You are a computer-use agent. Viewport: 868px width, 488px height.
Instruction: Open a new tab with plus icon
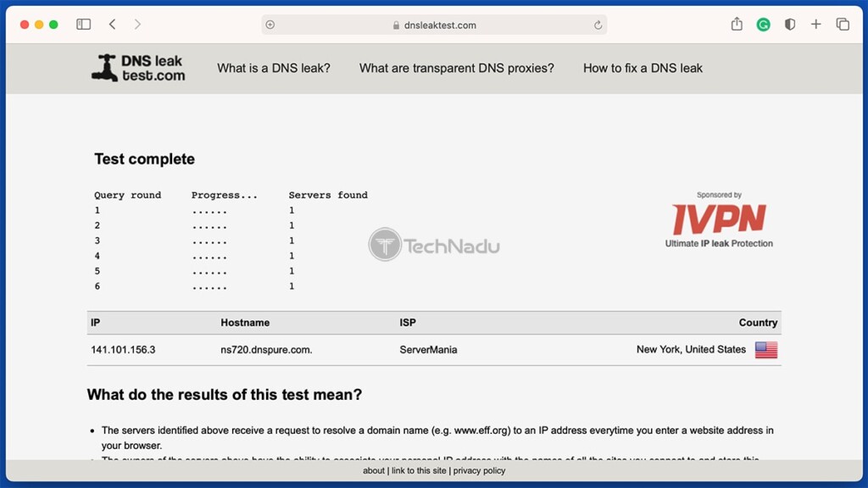(816, 25)
